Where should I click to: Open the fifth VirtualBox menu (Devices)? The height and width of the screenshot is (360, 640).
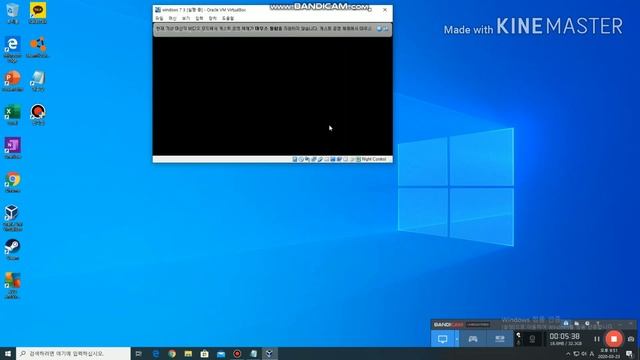tap(213, 18)
